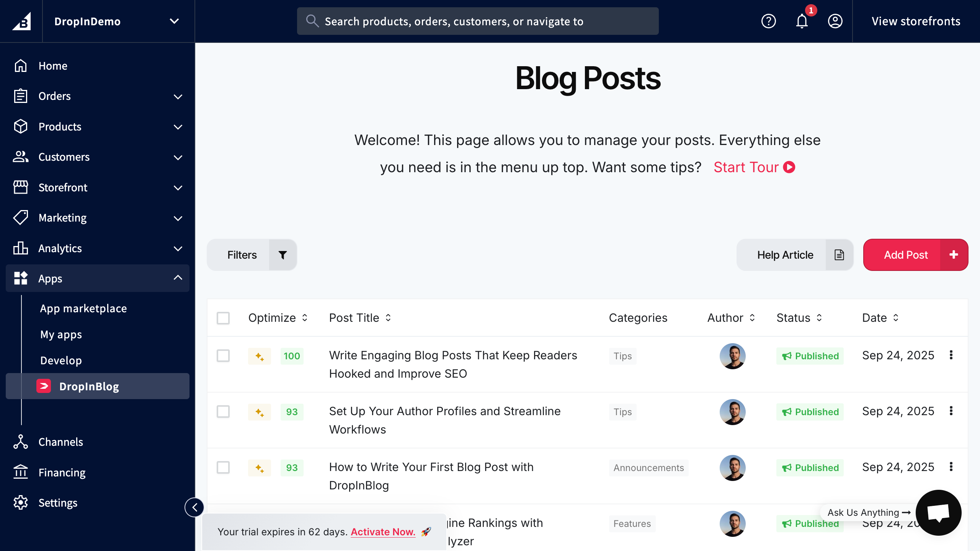The height and width of the screenshot is (551, 980).
Task: Click the notifications bell icon
Action: 802,21
